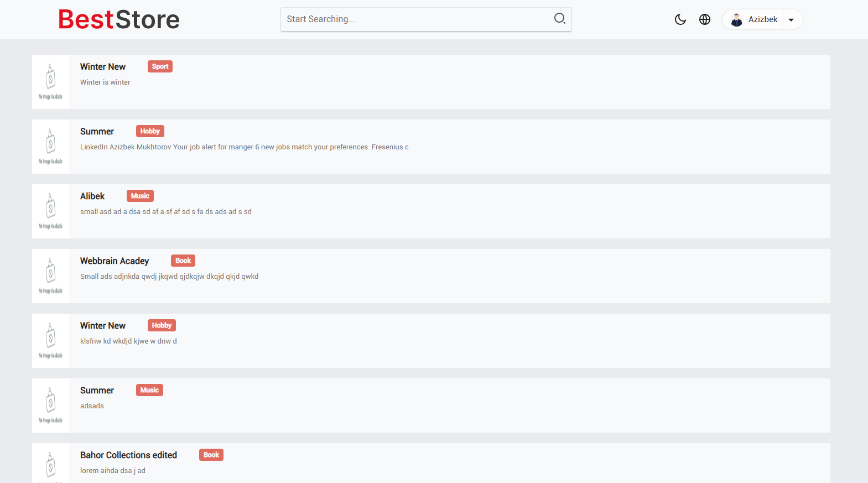The image size is (868, 483).
Task: Focus the Start Searching input field
Action: [x=415, y=19]
